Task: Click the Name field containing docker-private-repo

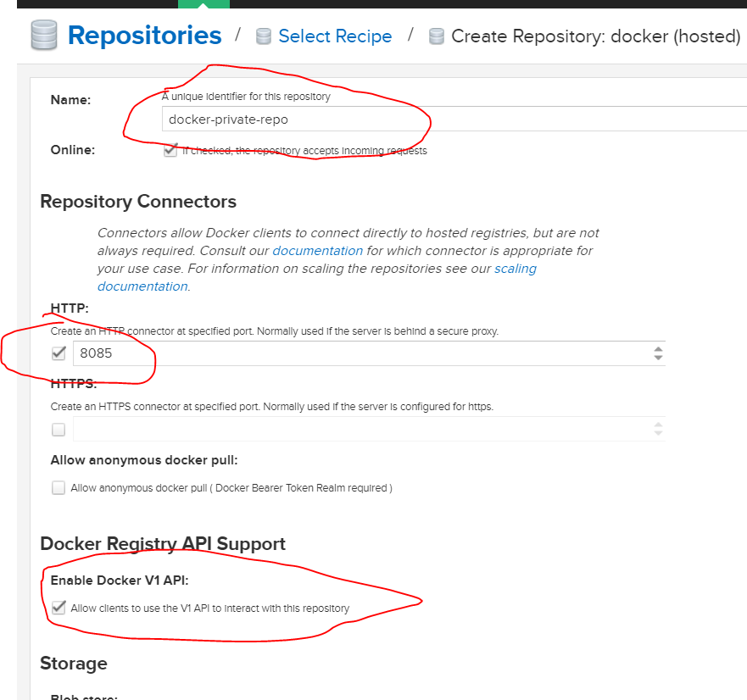Action: (x=339, y=119)
